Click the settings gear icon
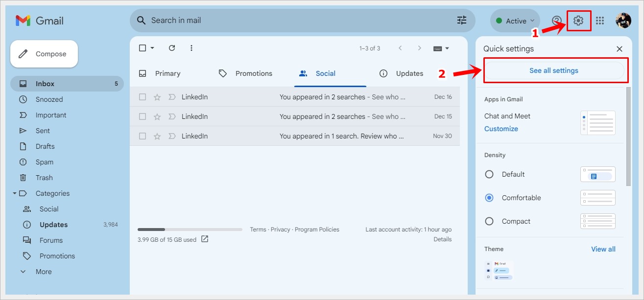 tap(578, 21)
